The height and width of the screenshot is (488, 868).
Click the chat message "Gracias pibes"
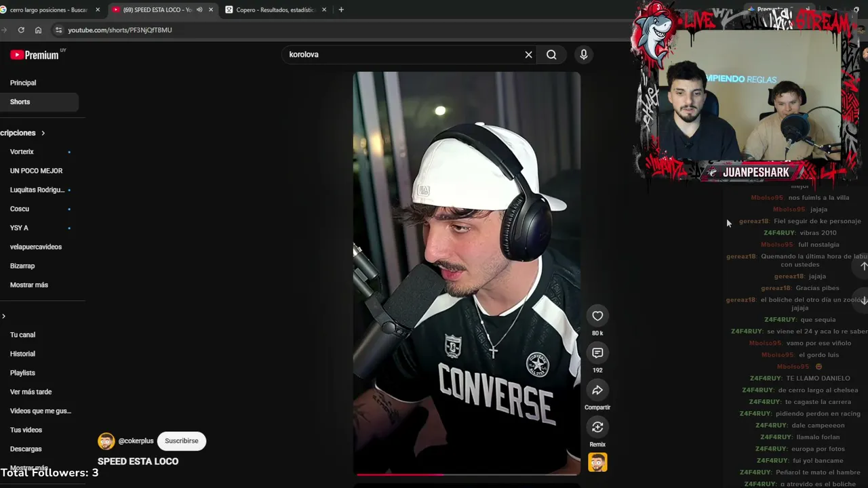(817, 288)
